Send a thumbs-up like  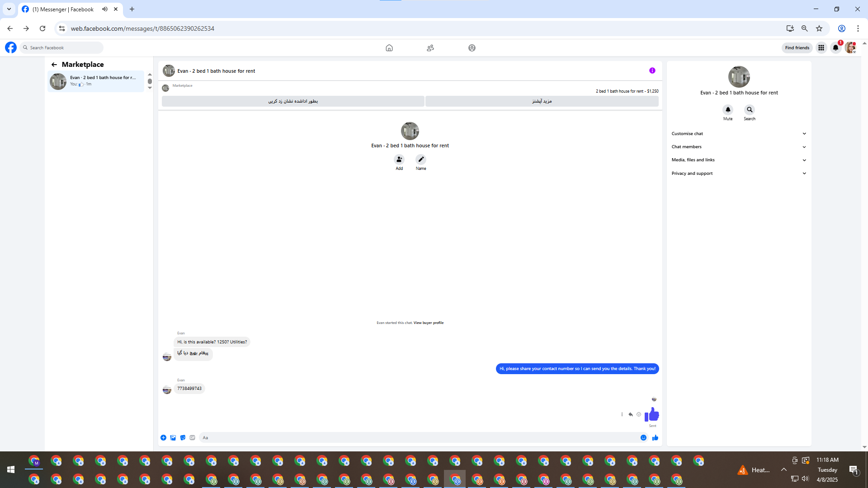655,437
